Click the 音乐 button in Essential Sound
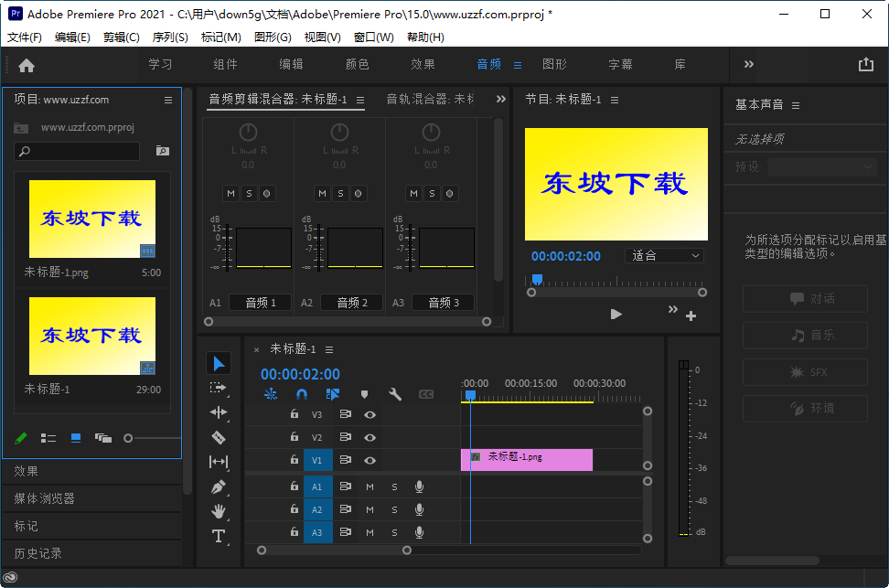Viewport: 889px width, 588px height. click(x=805, y=336)
